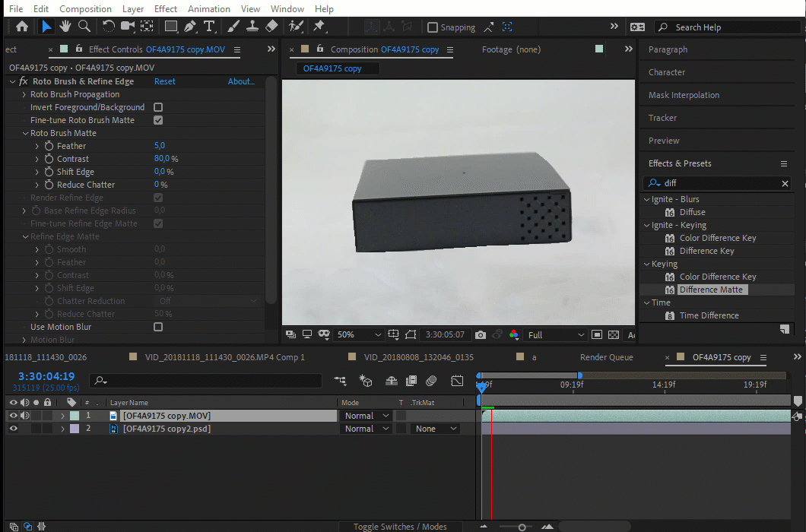Expand the Roto Brush Propagation group

25,94
